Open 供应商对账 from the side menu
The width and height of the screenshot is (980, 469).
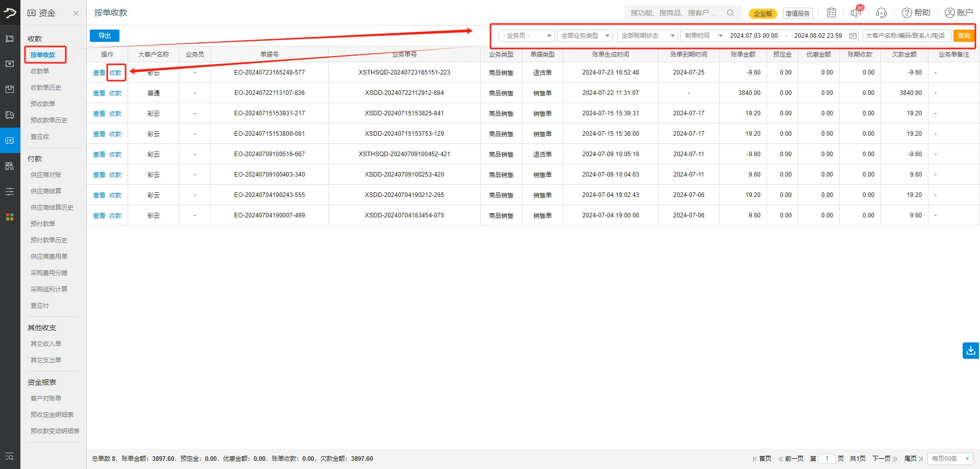[x=46, y=175]
